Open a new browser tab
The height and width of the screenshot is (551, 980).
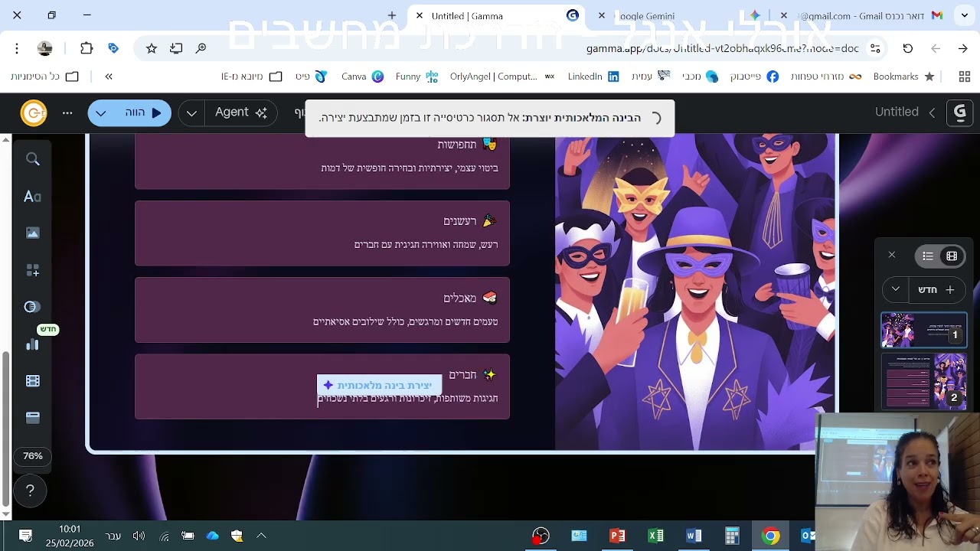392,15
